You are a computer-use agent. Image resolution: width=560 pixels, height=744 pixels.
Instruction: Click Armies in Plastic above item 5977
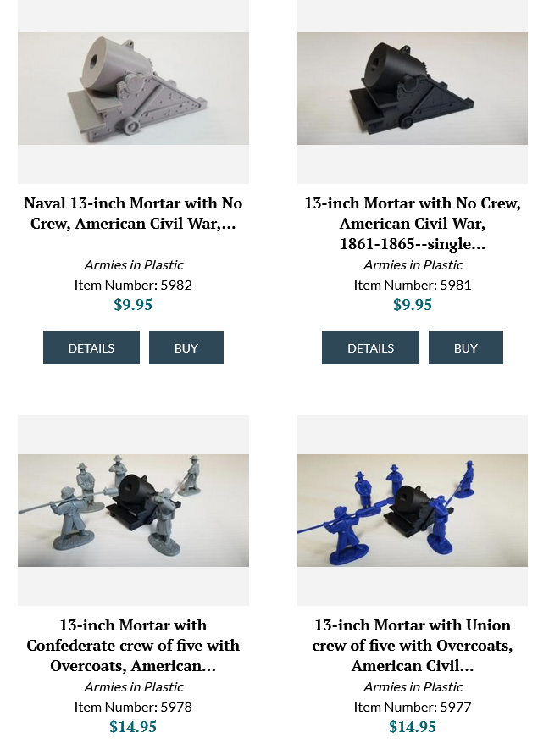[413, 686]
